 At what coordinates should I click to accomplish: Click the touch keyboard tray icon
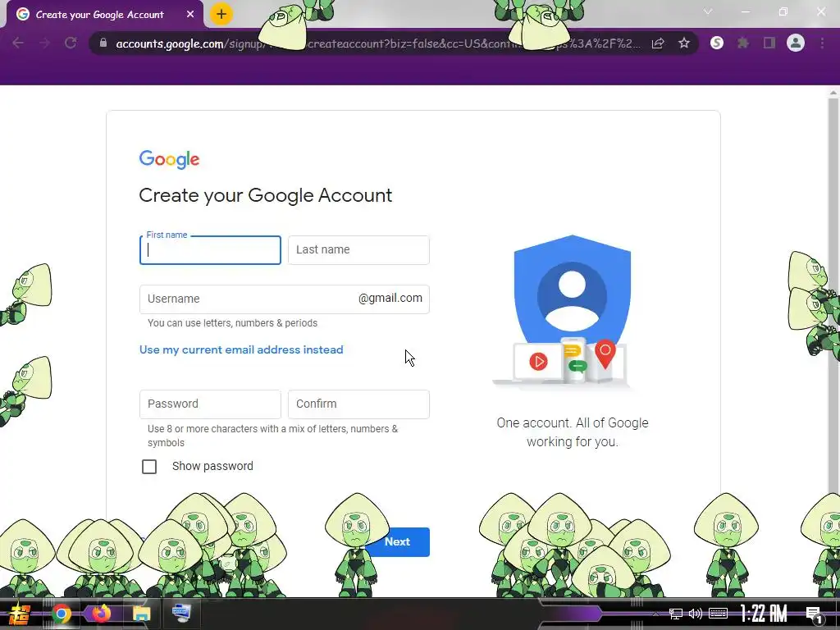(x=718, y=614)
